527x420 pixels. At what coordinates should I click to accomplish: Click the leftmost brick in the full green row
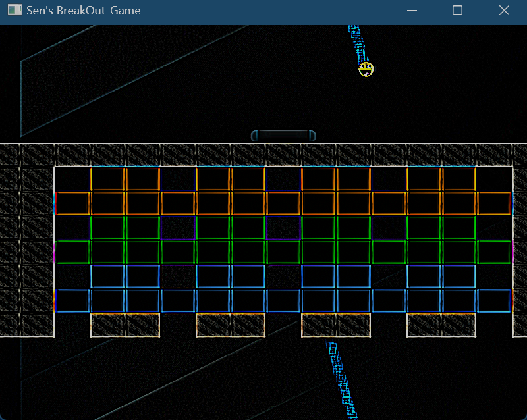[72, 252]
